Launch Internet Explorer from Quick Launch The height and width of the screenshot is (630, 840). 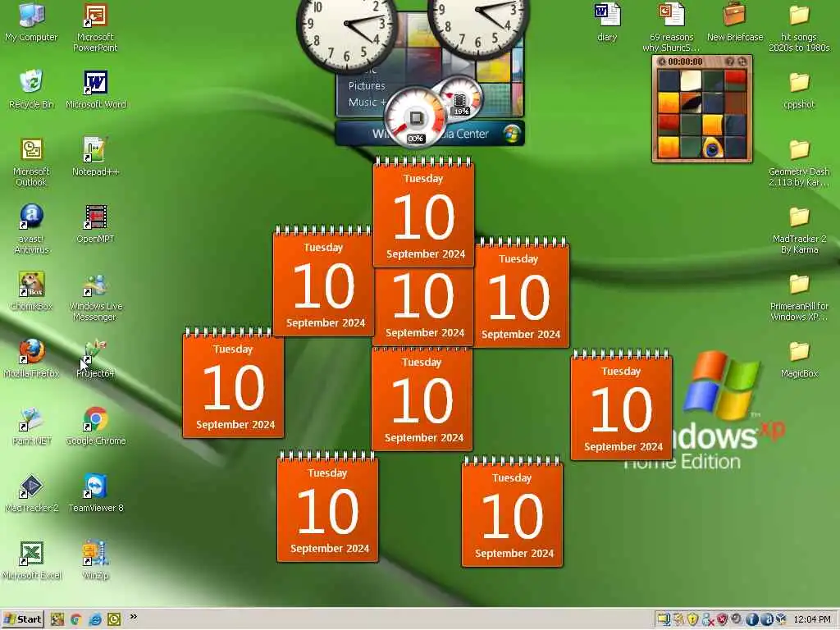[95, 620]
